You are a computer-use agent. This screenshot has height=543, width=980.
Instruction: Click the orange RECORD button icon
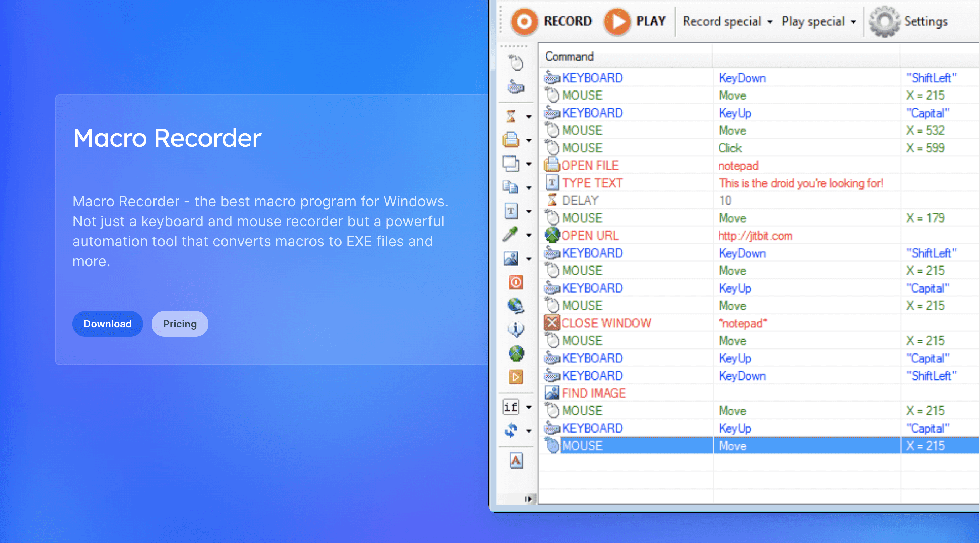point(524,22)
